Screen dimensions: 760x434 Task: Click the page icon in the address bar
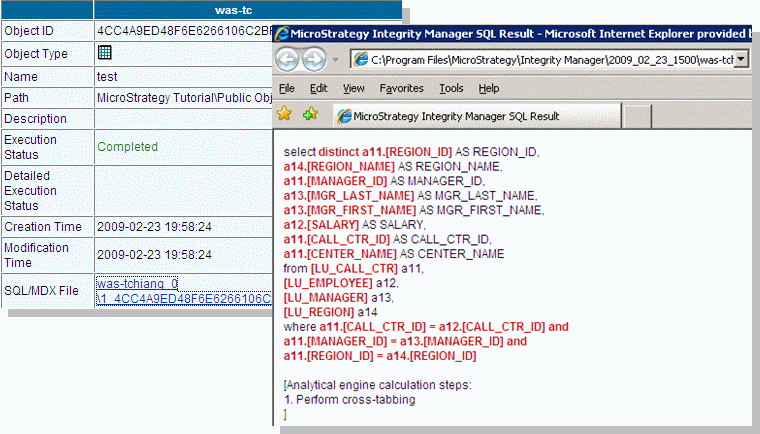pyautogui.click(x=361, y=60)
